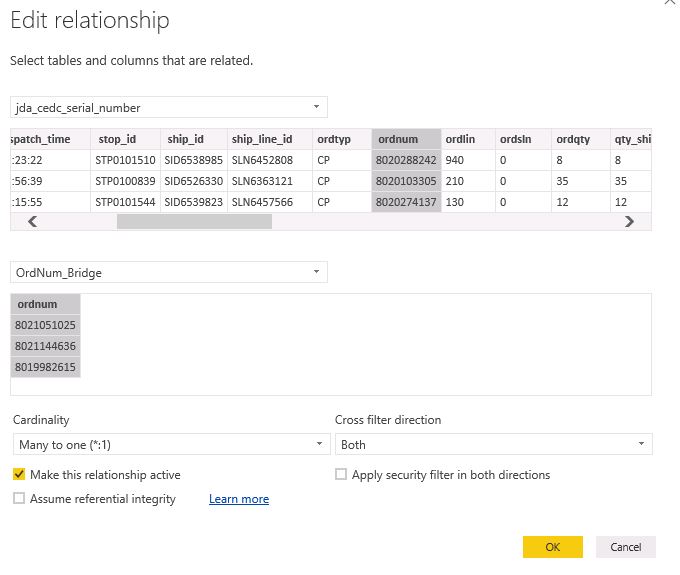Screen dimensions: 680x575
Task: Enable Apply security filter in both directions
Action: [x=341, y=474]
